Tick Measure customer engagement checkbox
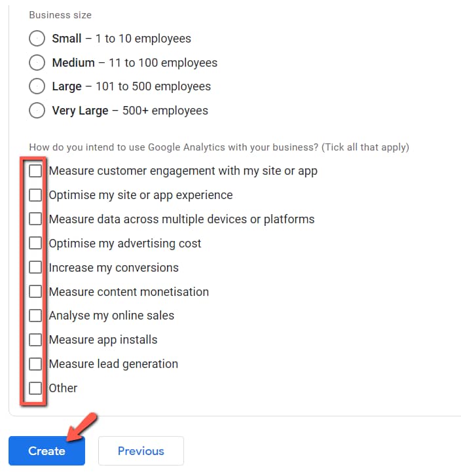Image resolution: width=461 pixels, height=476 pixels. (x=35, y=171)
